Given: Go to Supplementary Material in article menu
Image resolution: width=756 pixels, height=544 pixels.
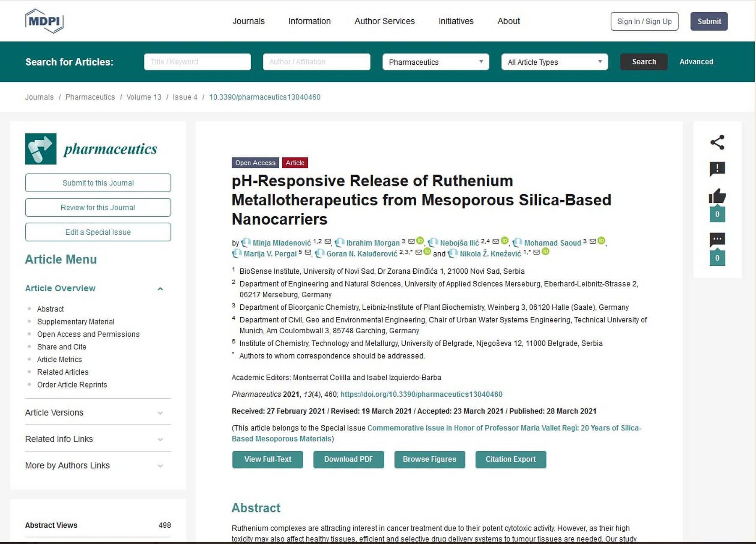Looking at the screenshot, I should (x=76, y=322).
